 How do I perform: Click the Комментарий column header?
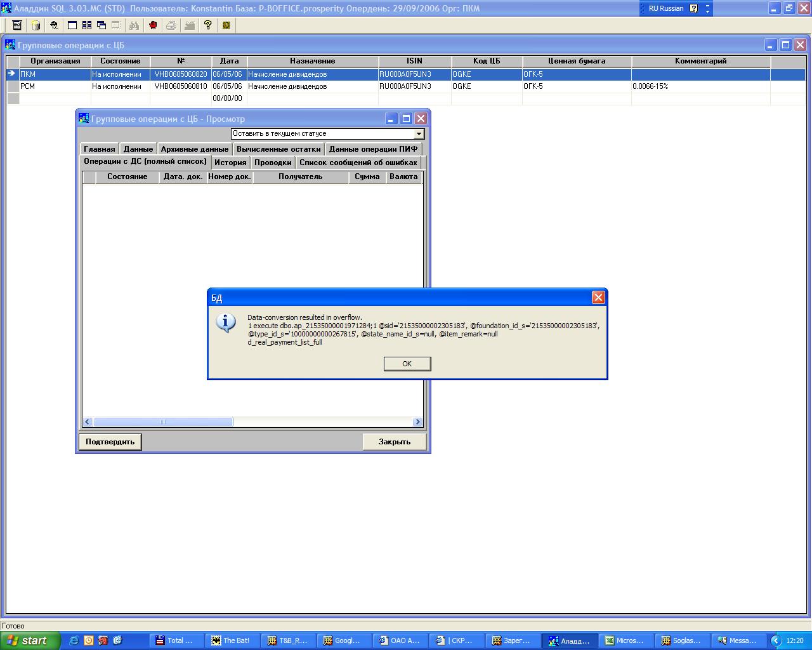[x=701, y=61]
